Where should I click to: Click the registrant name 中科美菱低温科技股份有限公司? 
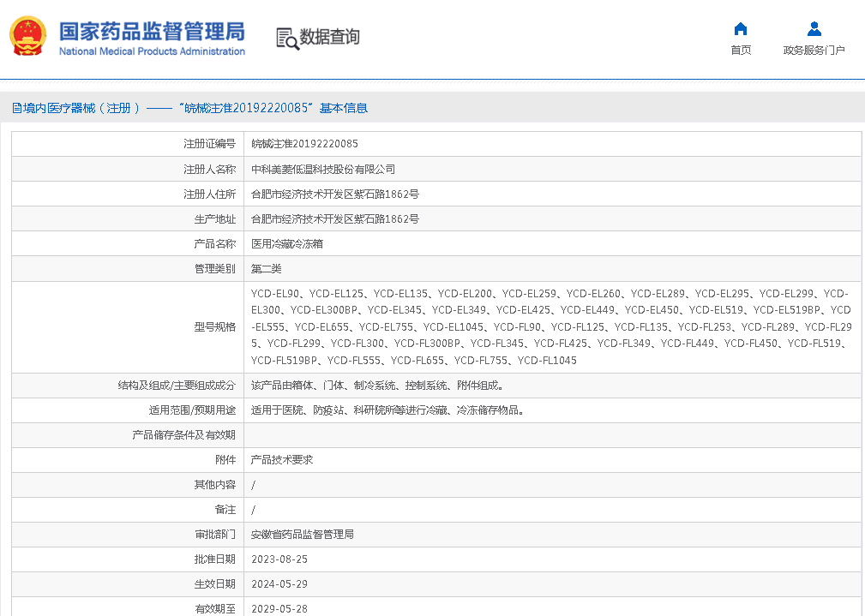pos(322,170)
